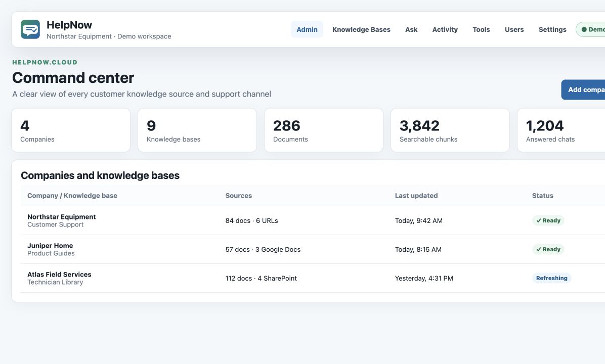Viewport: 605px width, 364px height.
Task: Click the Last updated column header
Action: click(x=416, y=196)
